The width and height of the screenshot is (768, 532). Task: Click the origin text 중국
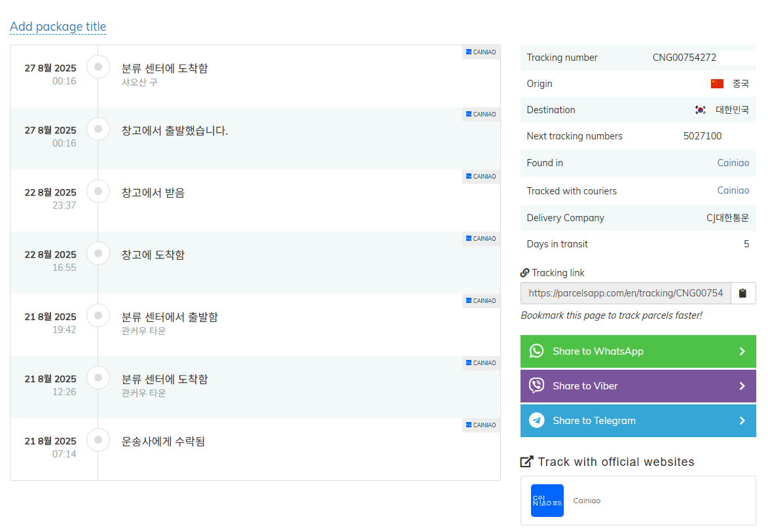click(x=741, y=84)
